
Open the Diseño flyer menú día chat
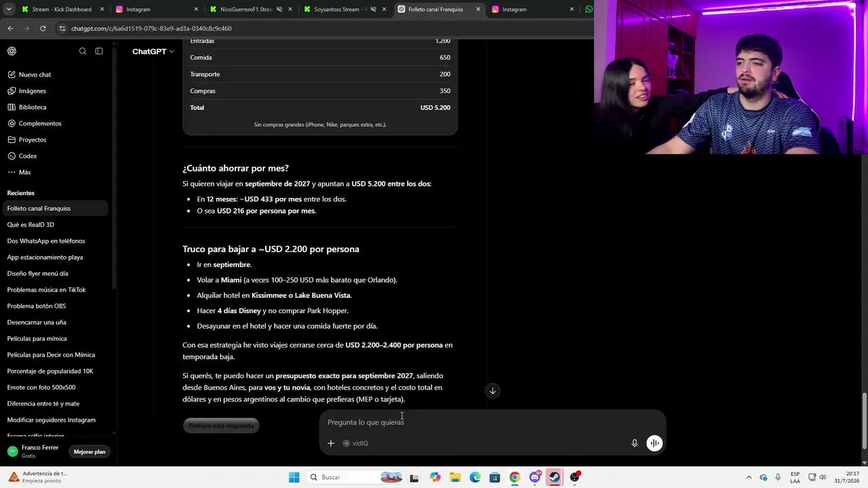[x=54, y=273]
